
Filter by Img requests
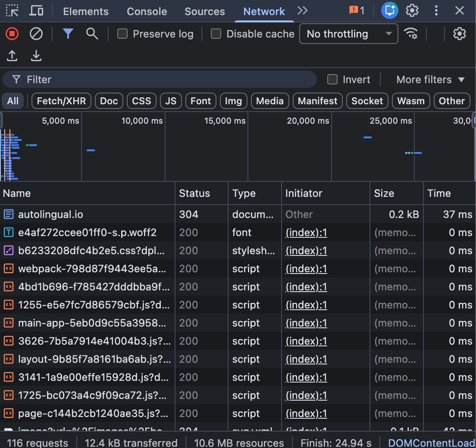click(x=233, y=101)
